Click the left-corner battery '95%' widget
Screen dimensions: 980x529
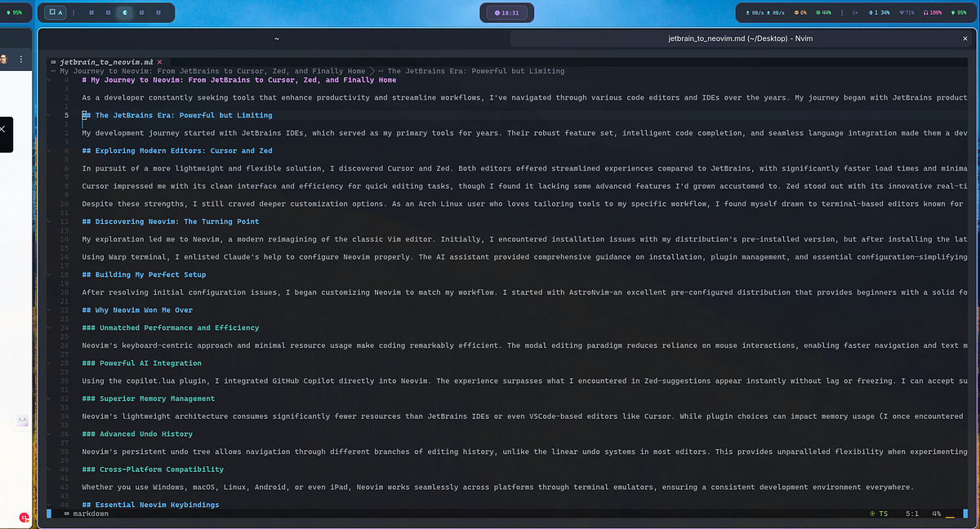14,12
